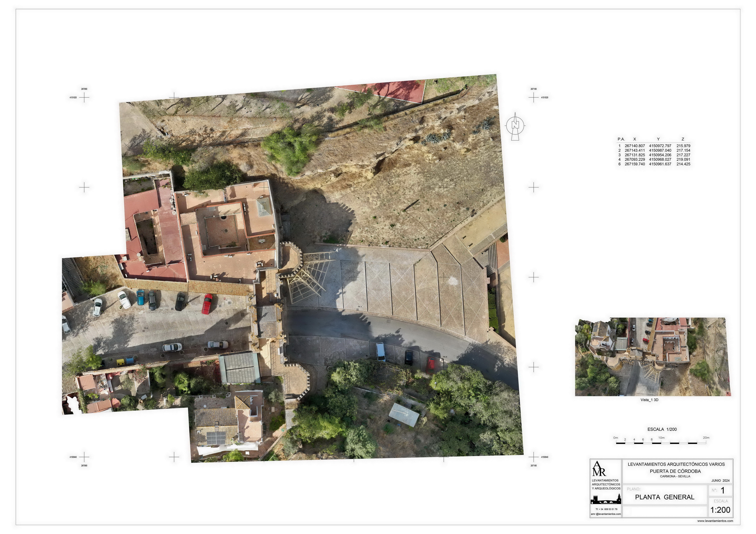756x534 pixels.
Task: Open the www.levantamientos.com website link
Action: pyautogui.click(x=715, y=521)
